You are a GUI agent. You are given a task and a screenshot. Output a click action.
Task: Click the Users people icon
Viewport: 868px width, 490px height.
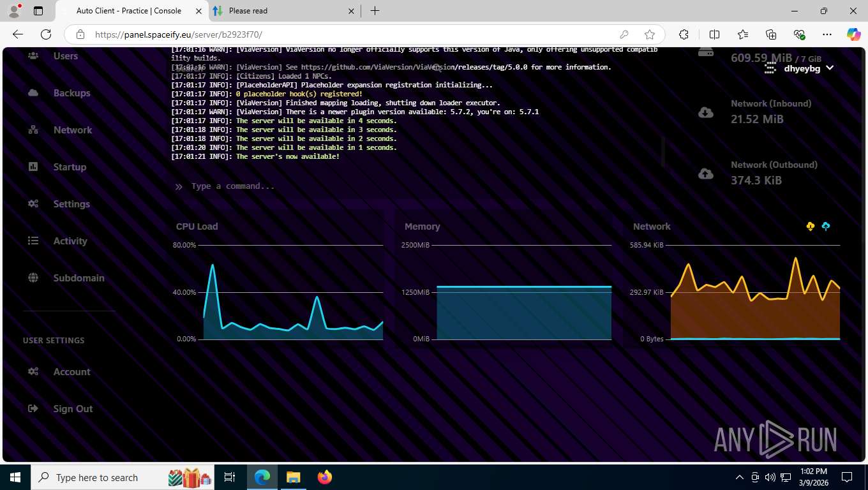pyautogui.click(x=33, y=56)
